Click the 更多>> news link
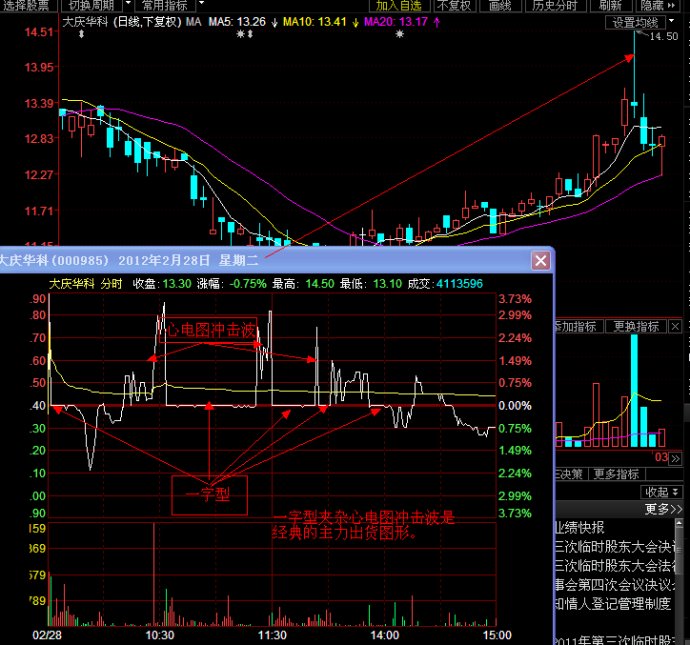This screenshot has height=645, width=690. pos(661,509)
